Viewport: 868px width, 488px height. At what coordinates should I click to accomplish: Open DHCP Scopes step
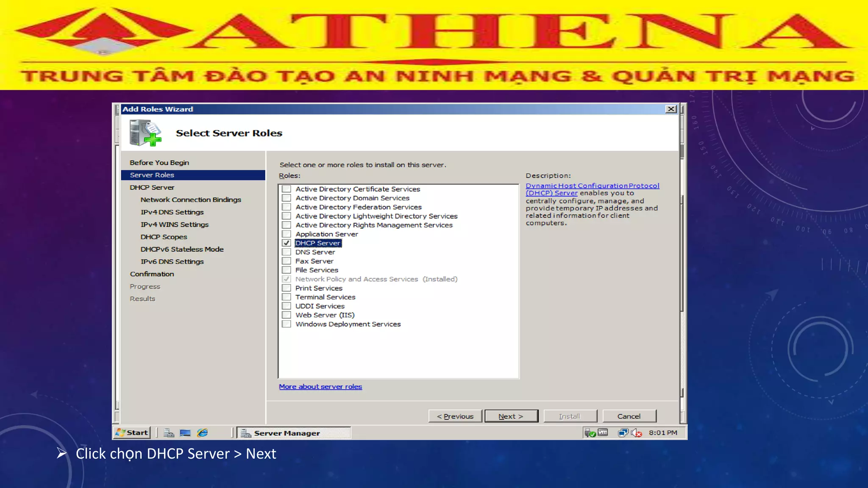click(164, 237)
